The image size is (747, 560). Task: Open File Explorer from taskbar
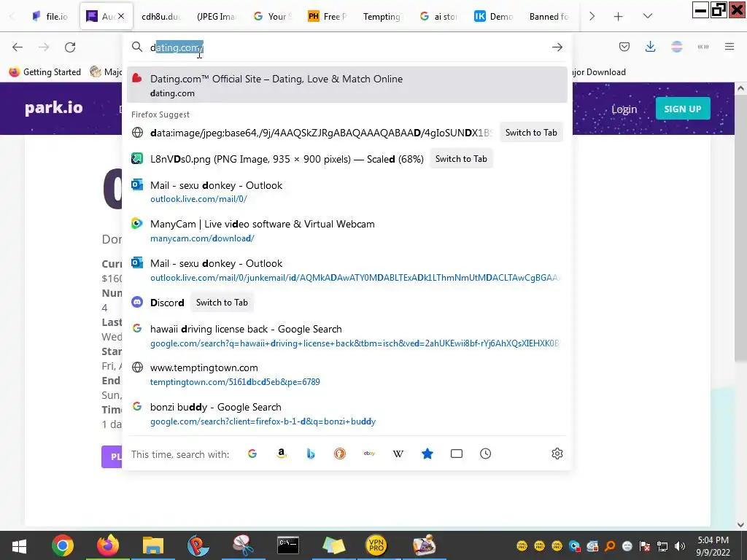(152, 545)
